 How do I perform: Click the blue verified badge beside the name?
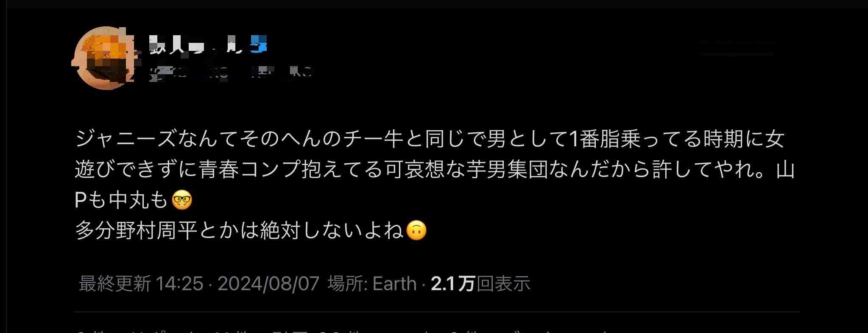click(258, 45)
